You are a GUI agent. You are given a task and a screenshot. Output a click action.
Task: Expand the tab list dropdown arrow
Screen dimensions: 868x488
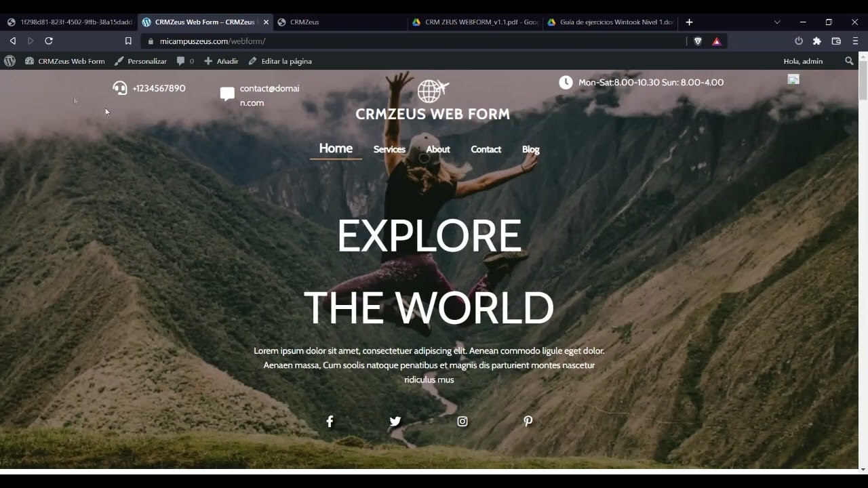tap(777, 22)
